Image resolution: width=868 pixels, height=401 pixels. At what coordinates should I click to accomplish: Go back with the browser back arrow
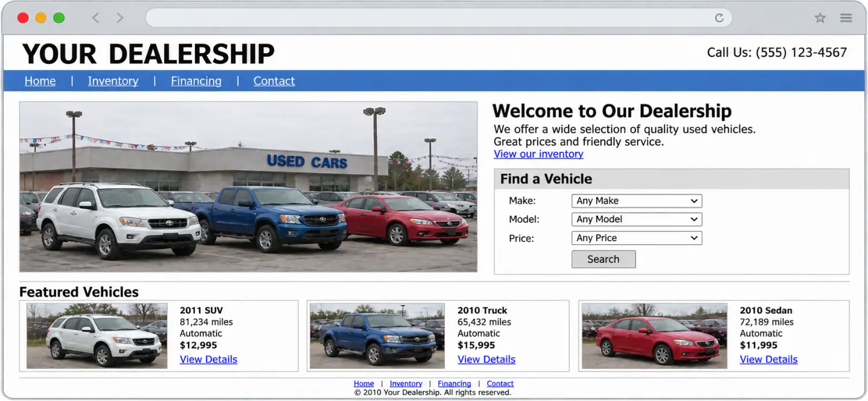click(x=95, y=18)
